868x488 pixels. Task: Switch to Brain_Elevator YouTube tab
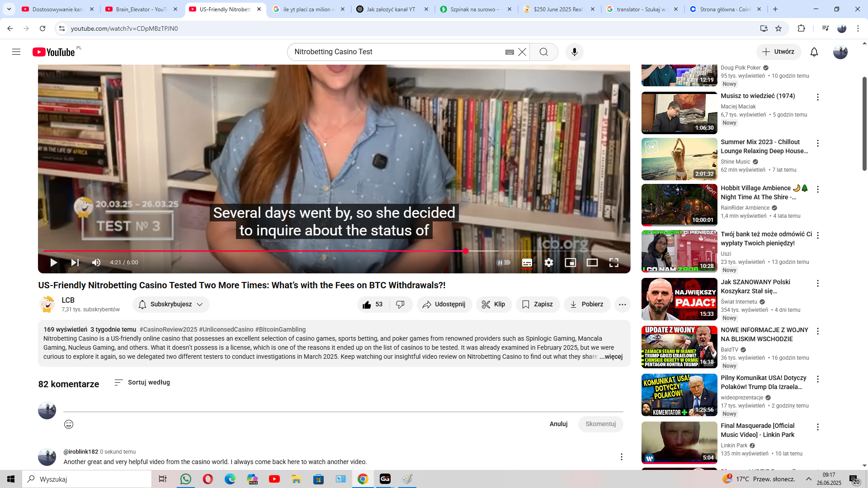pyautogui.click(x=141, y=9)
